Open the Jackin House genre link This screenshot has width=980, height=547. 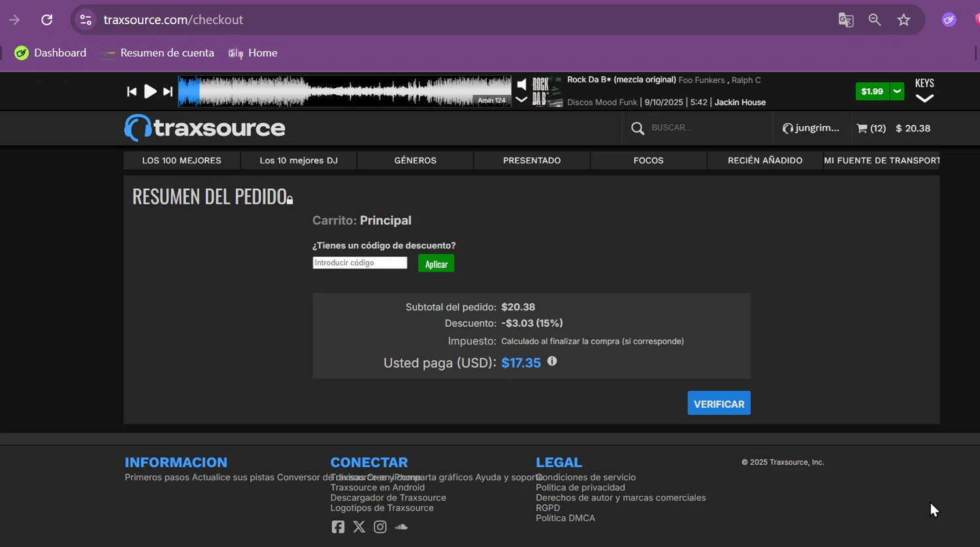740,103
